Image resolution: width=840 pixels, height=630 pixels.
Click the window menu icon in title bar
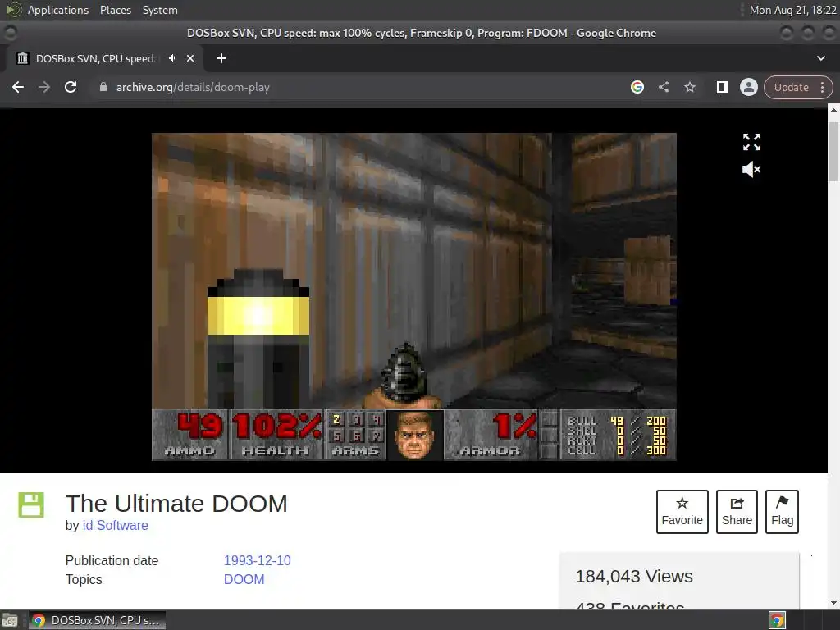[10, 33]
